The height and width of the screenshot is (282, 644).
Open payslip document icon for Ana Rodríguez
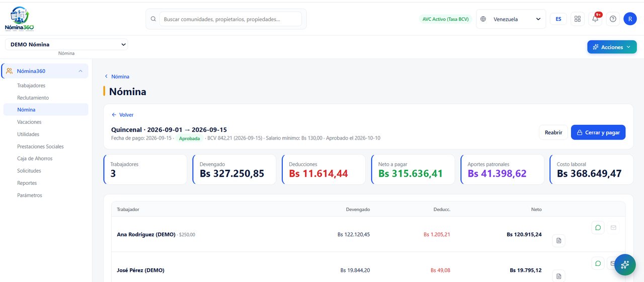(x=558, y=241)
